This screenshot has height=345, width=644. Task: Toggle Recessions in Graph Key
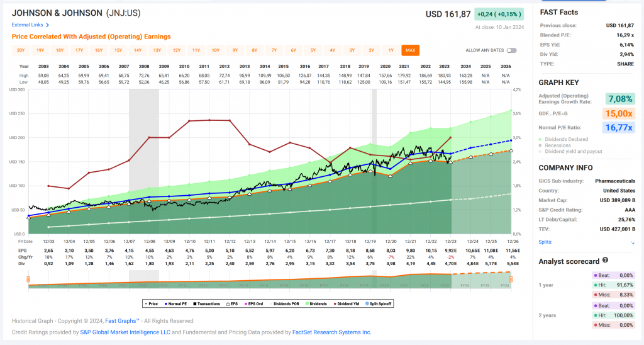541,145
